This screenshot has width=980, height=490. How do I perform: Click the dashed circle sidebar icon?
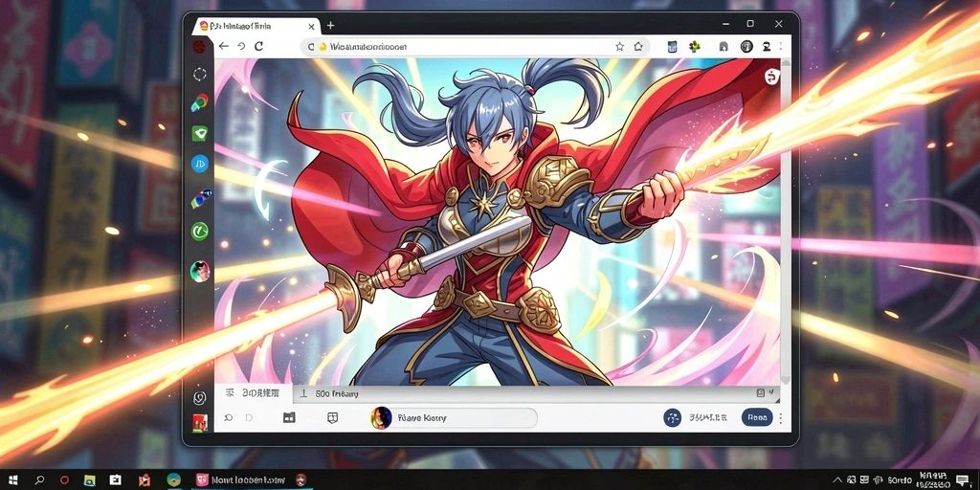point(199,75)
